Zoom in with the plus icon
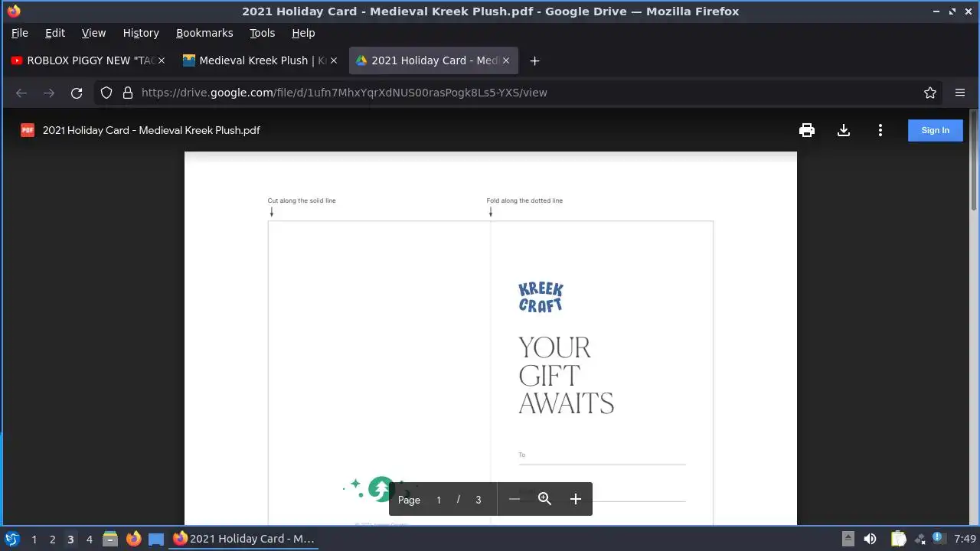The width and height of the screenshot is (980, 551). (x=576, y=499)
